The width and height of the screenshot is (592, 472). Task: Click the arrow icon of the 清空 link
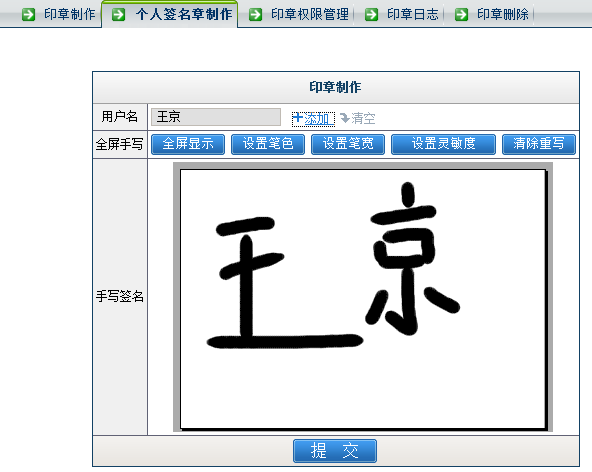344,118
